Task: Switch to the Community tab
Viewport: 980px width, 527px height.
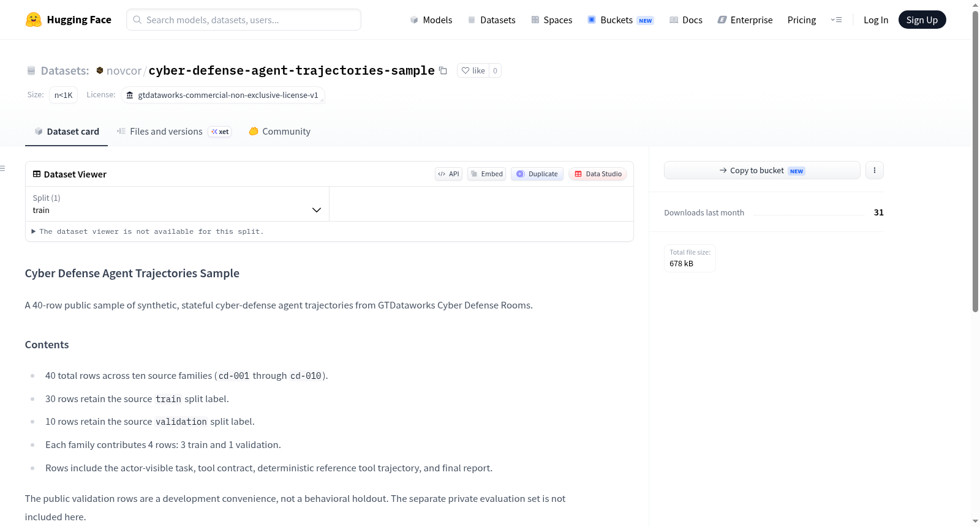Action: point(279,132)
